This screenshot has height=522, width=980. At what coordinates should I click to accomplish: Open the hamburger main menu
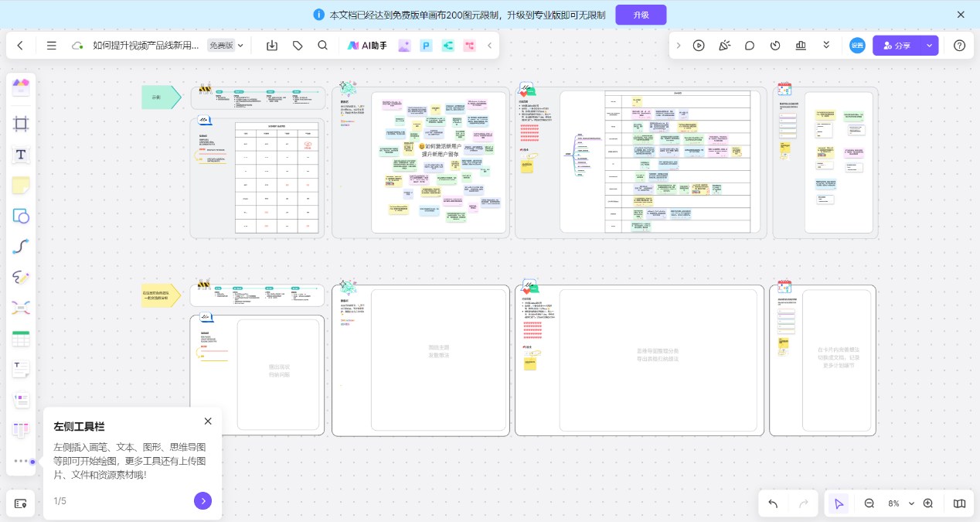(52, 46)
